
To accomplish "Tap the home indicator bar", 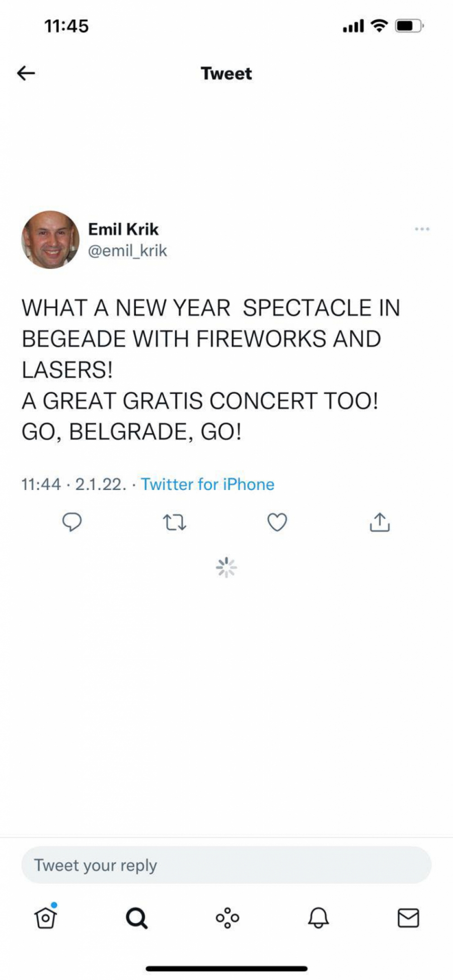I will click(226, 968).
